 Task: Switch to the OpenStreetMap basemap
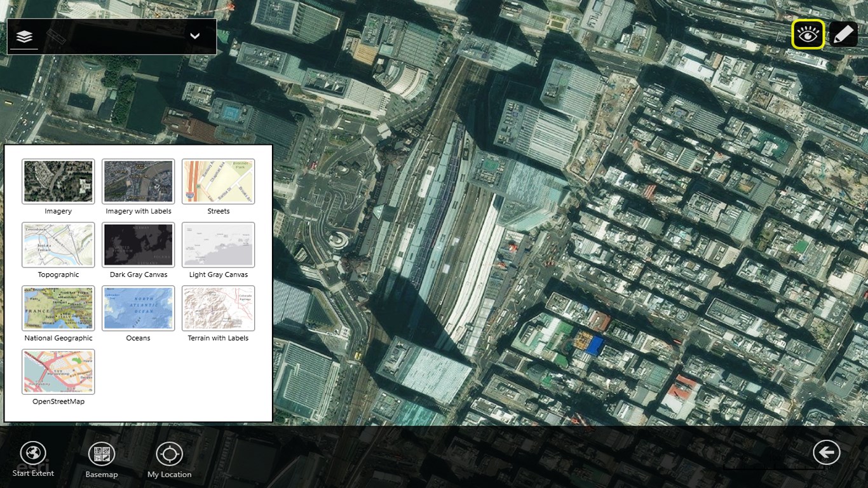[58, 372]
